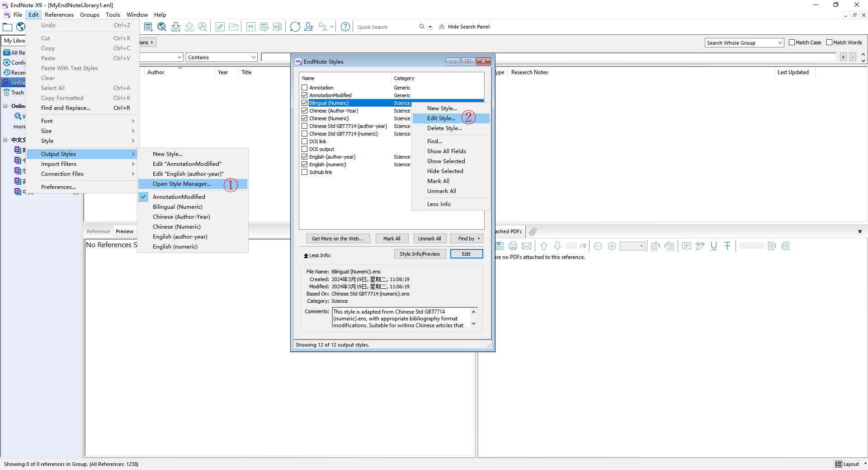Viewport: 868px width, 470px height.
Task: Enable the Match Case checkbox
Action: point(792,42)
